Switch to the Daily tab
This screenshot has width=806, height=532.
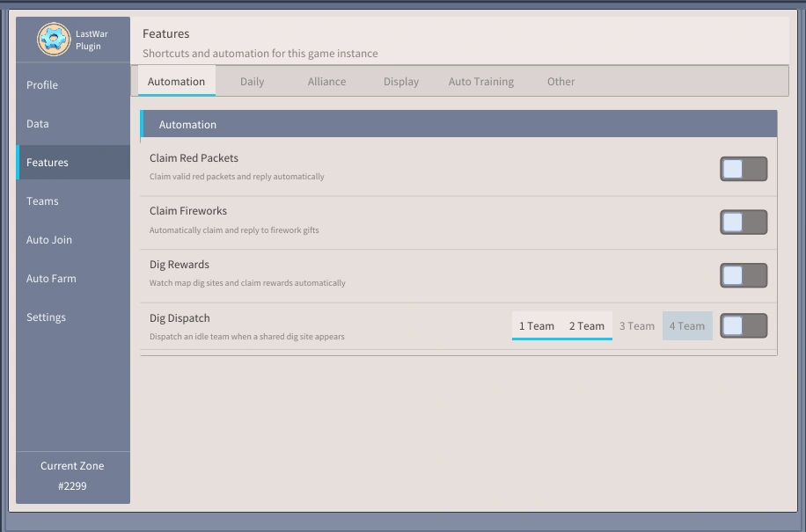tap(252, 81)
